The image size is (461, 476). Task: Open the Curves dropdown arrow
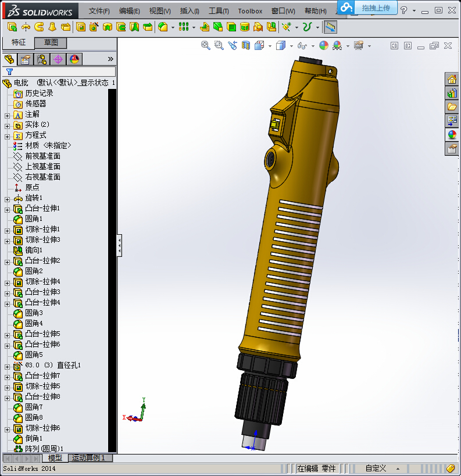tap(317, 27)
